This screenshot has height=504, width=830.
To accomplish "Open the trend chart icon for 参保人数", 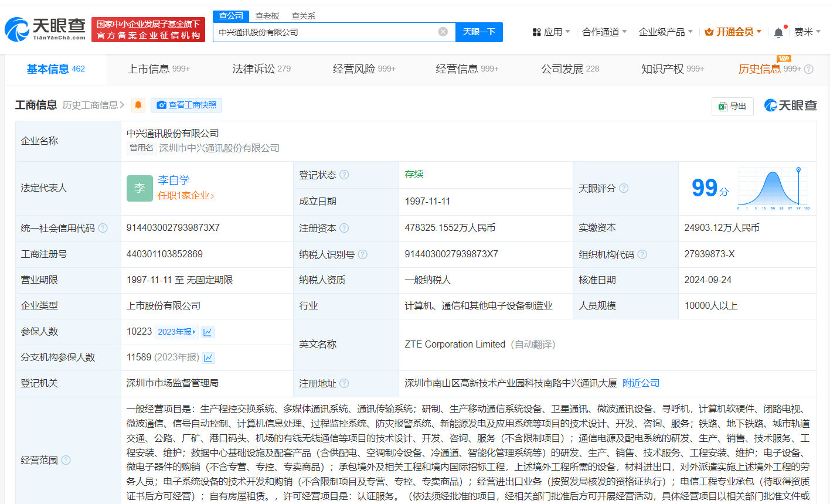I will coord(207,332).
